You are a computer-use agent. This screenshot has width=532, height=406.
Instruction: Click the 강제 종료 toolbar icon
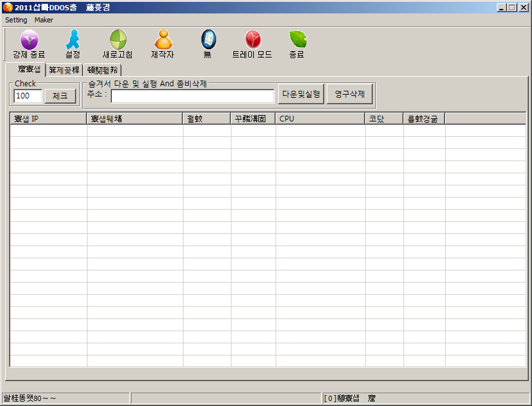click(x=29, y=40)
